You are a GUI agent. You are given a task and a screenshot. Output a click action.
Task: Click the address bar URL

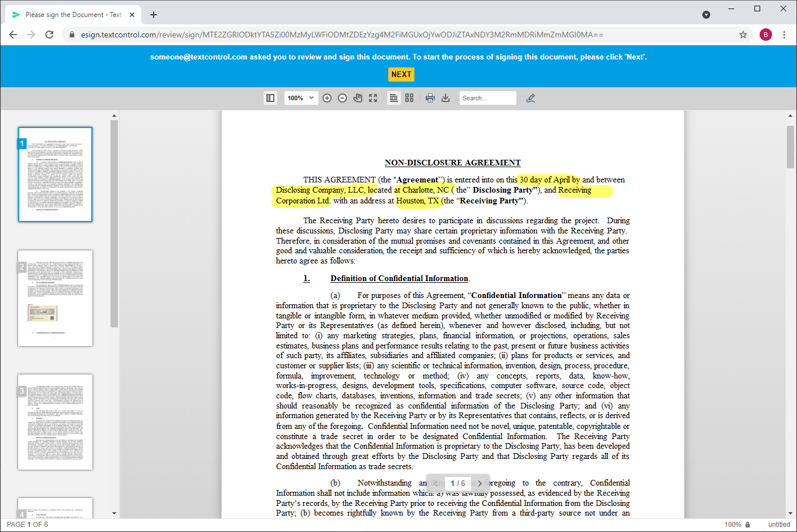(x=342, y=35)
